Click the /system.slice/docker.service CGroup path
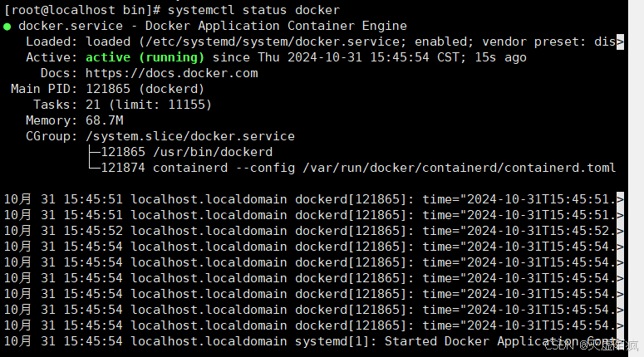Screen dimensions: 644x357 coord(190,136)
